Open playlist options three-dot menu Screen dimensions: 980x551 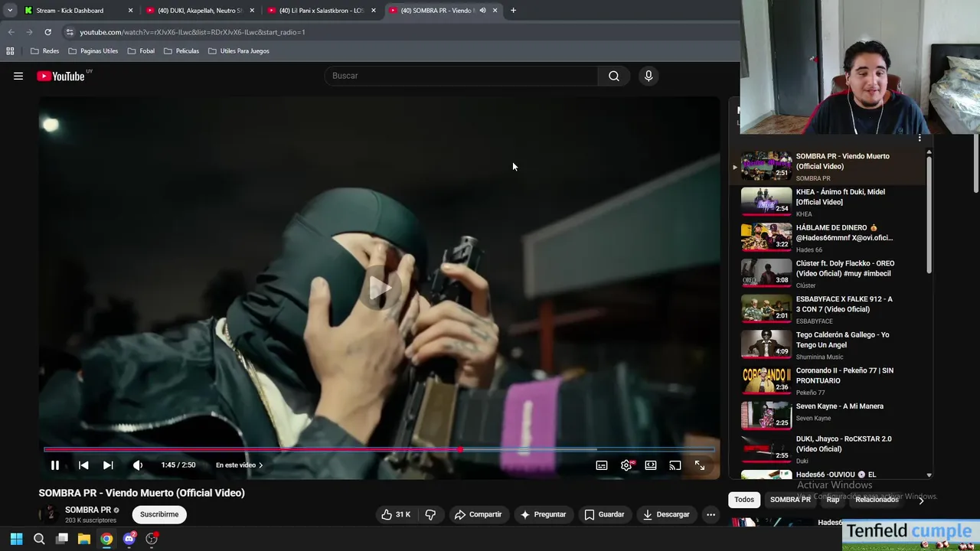point(920,139)
